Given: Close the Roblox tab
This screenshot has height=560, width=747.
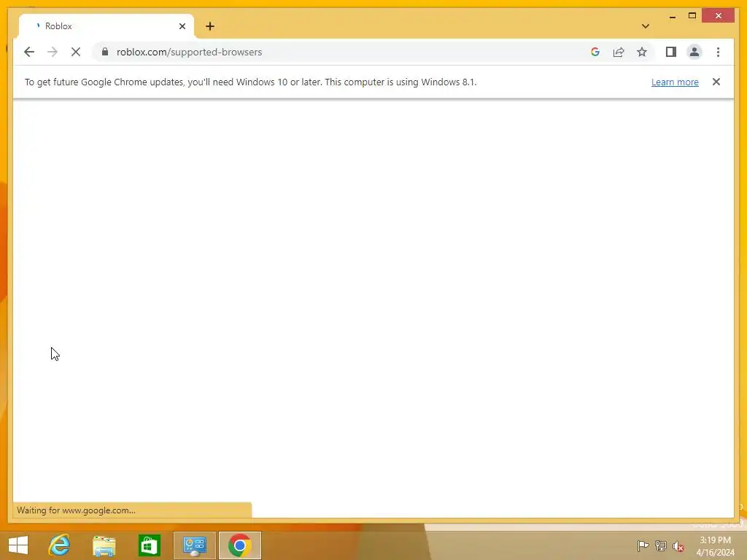Looking at the screenshot, I should click(182, 26).
